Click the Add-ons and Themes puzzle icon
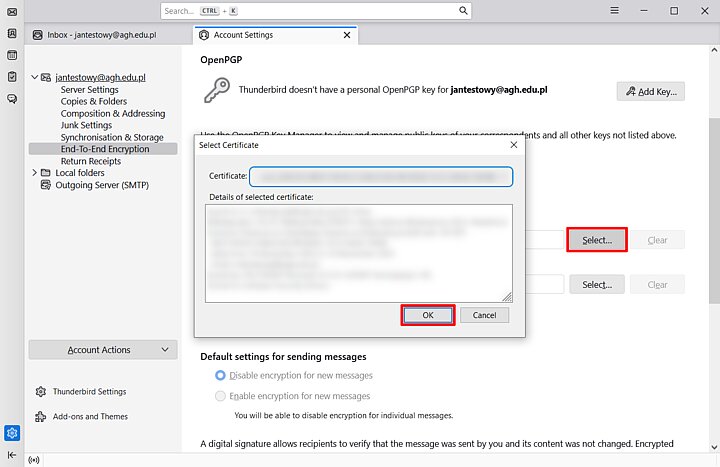 click(40, 416)
